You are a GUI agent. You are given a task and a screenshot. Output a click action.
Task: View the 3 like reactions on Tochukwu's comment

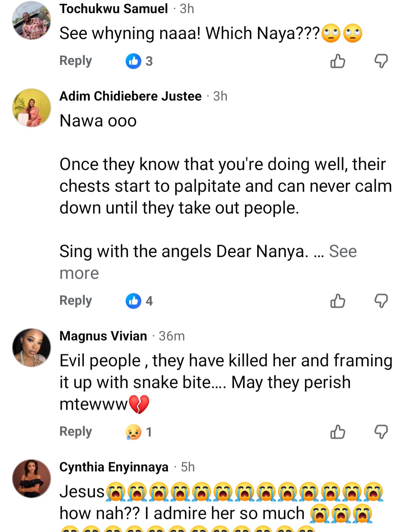(139, 61)
